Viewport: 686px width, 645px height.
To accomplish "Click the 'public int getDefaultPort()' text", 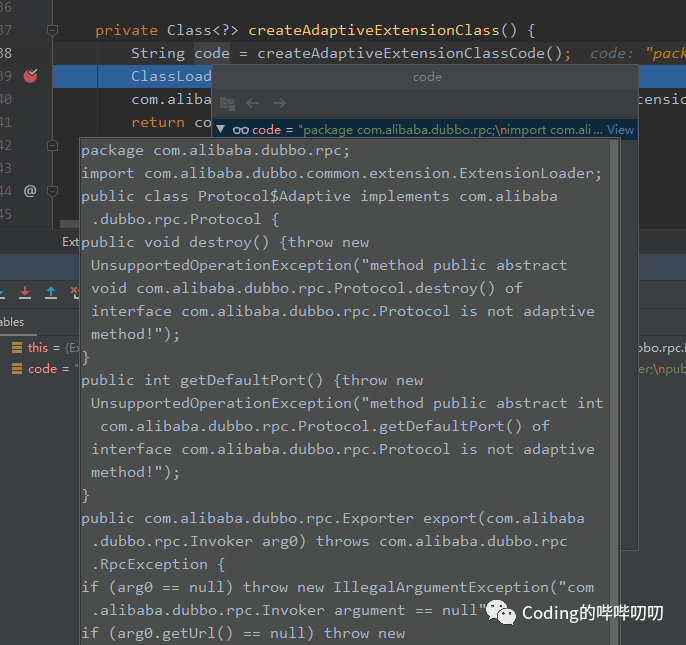I will [x=202, y=380].
